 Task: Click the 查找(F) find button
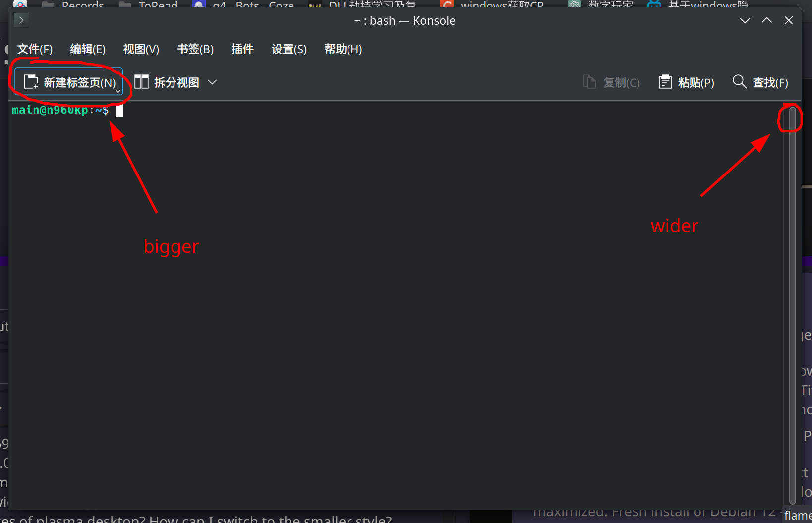tap(760, 82)
